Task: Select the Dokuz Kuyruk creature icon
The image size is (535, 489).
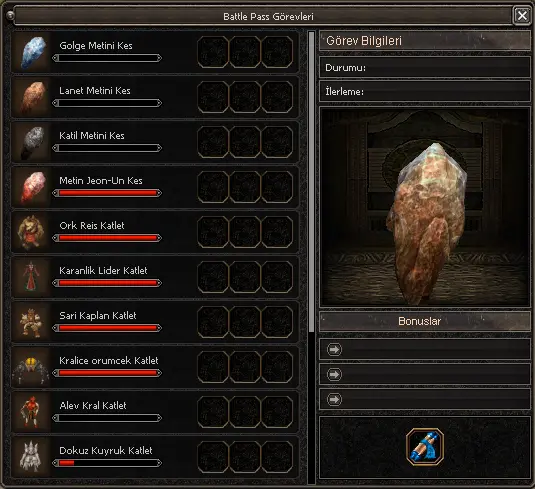Action: coord(31,457)
